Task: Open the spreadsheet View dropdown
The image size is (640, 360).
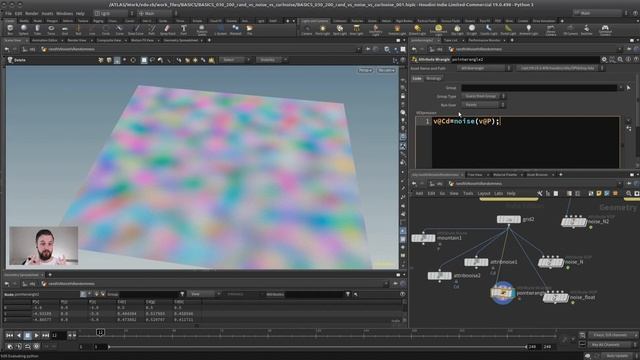Action: tap(205, 294)
